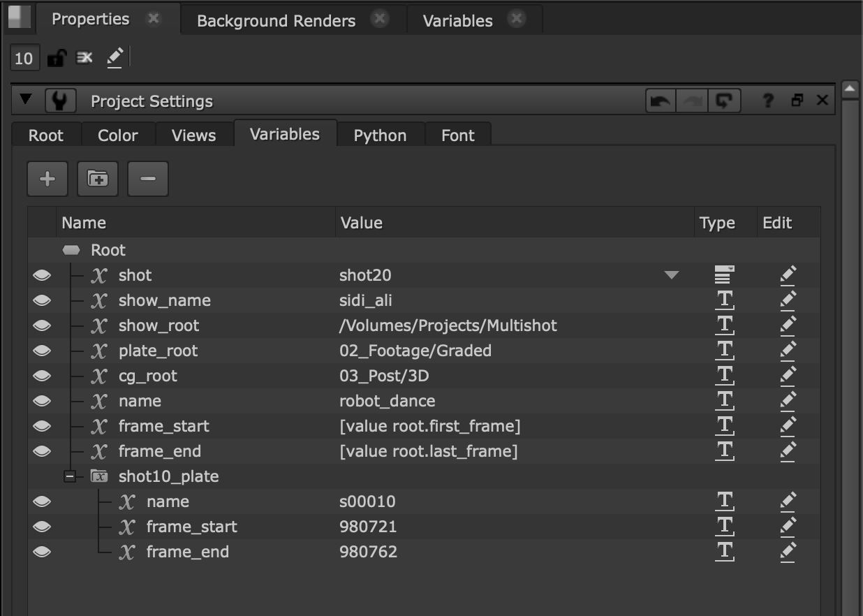Click the pencil icon in the top toolbar
Image resolution: width=863 pixels, height=616 pixels.
(x=115, y=57)
